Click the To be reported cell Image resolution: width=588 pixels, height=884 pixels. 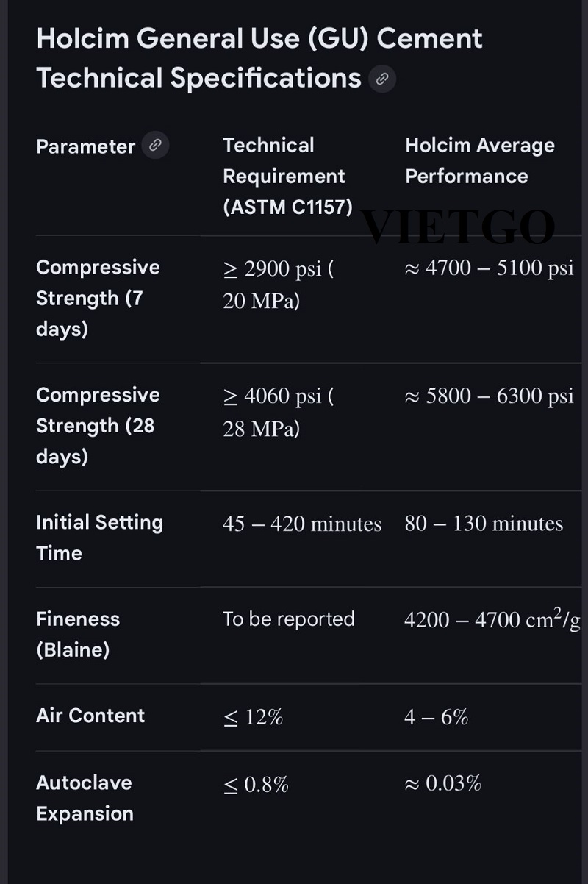(x=288, y=619)
